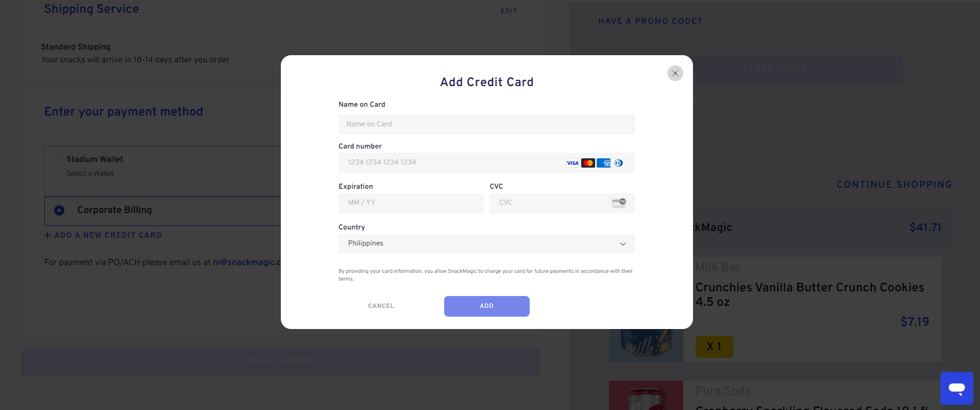
Task: Open the Have a Promo Code link
Action: [650, 21]
